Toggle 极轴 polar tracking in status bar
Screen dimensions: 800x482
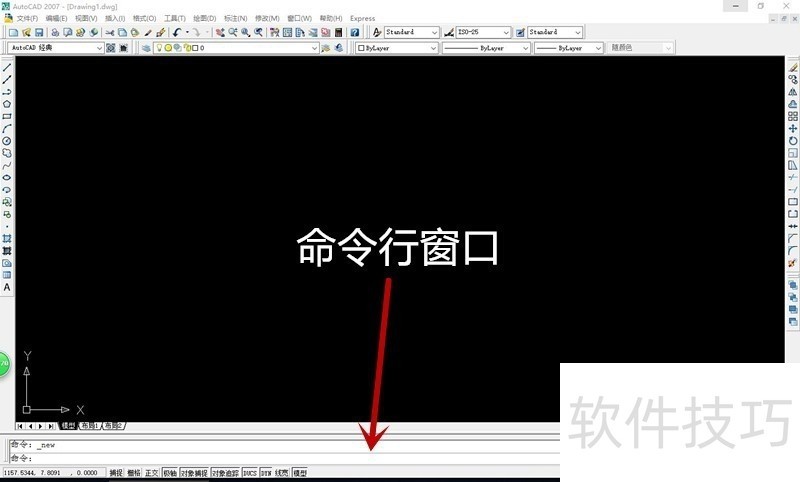coord(170,473)
